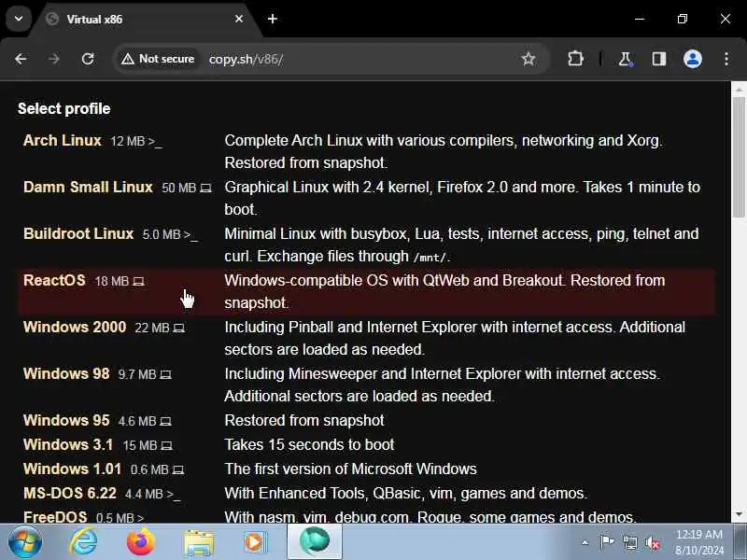Click the '/mnt/' path text
Viewport: 747px width, 560px height.
(x=430, y=258)
